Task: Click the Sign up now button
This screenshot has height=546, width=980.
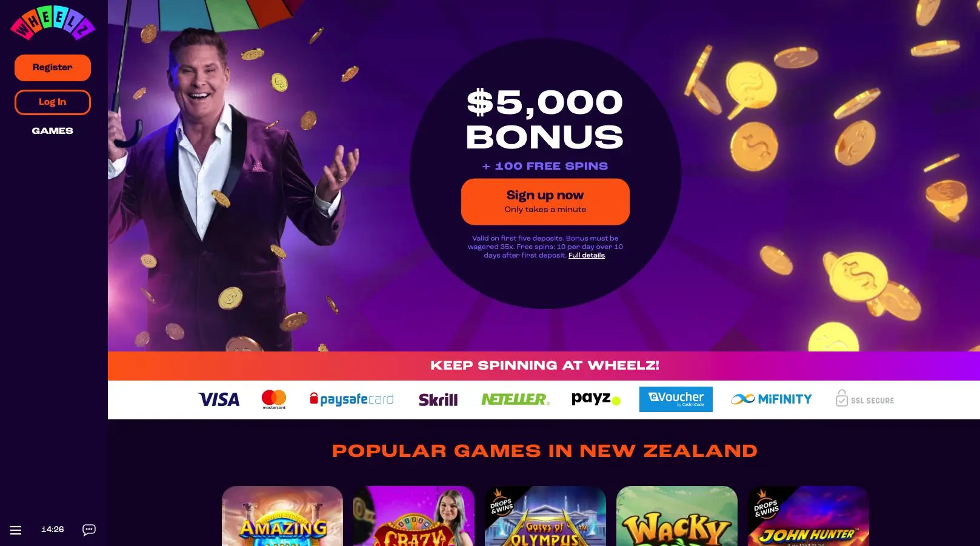Action: (545, 201)
